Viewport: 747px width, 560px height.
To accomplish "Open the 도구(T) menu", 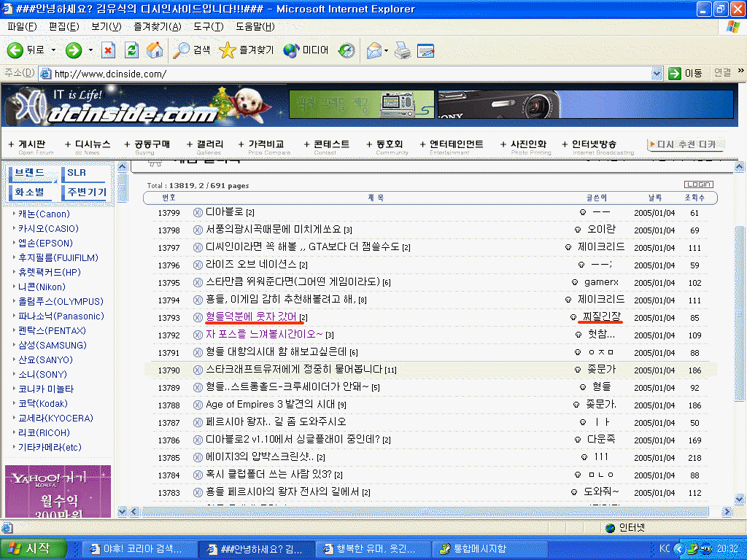I will 208,27.
